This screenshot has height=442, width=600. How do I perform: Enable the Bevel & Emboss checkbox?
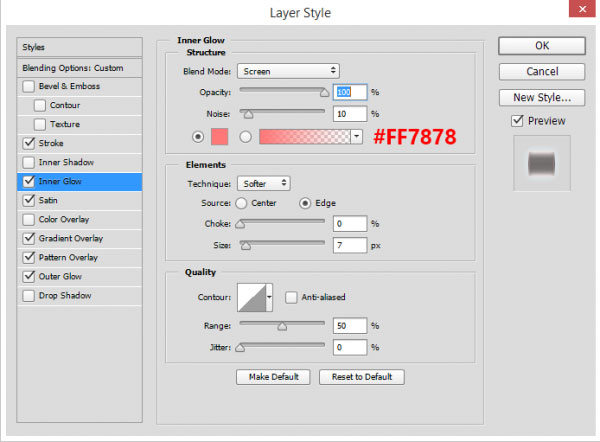click(x=28, y=86)
